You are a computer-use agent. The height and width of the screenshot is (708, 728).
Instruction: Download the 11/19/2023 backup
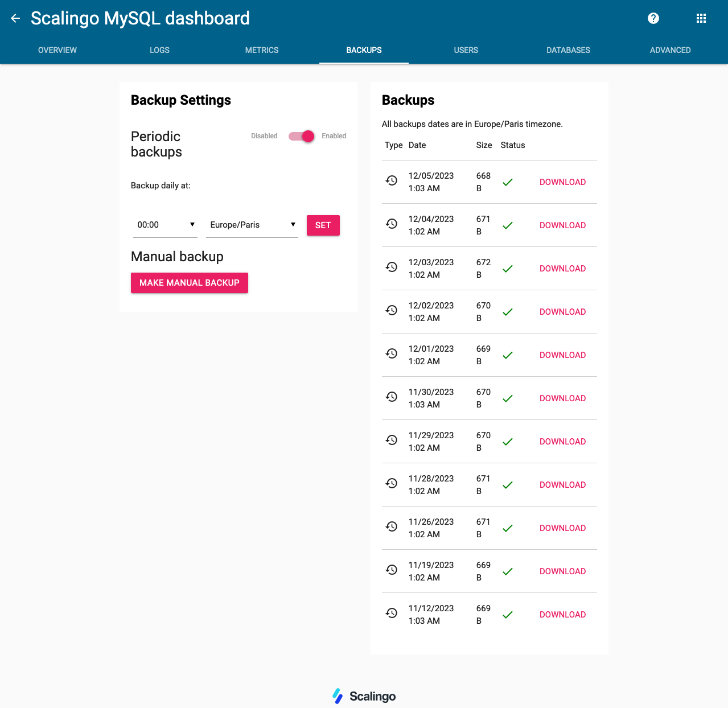pos(562,571)
